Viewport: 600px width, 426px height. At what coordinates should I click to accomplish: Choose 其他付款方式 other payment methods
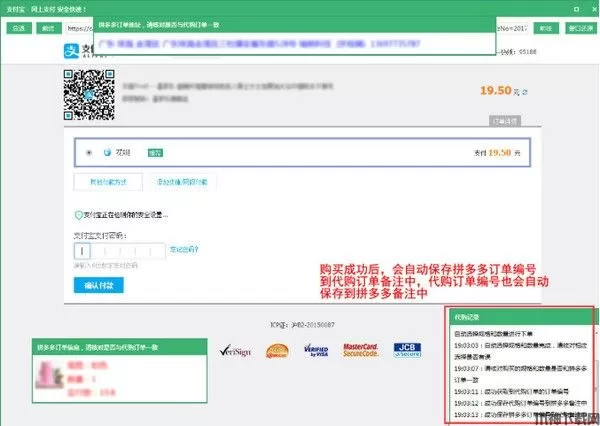[x=108, y=182]
